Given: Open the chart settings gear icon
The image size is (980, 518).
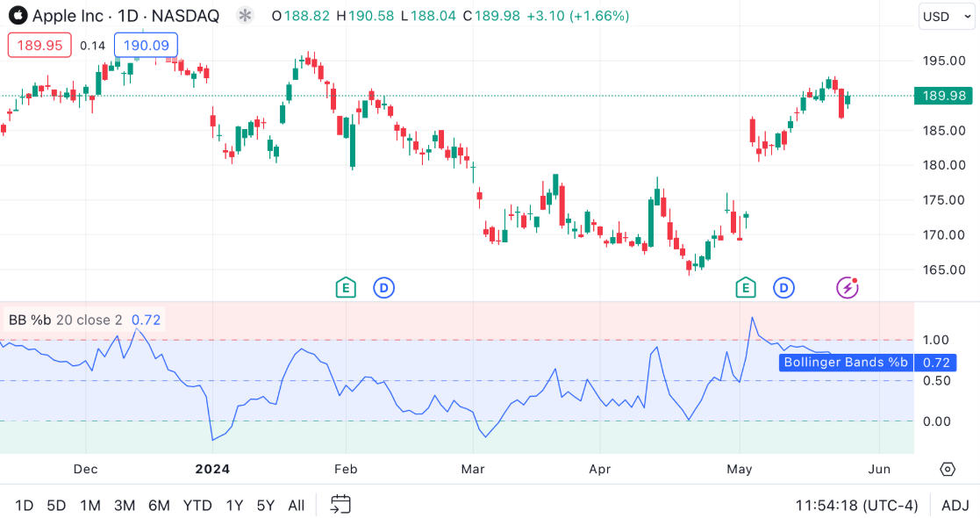Looking at the screenshot, I should point(948,469).
